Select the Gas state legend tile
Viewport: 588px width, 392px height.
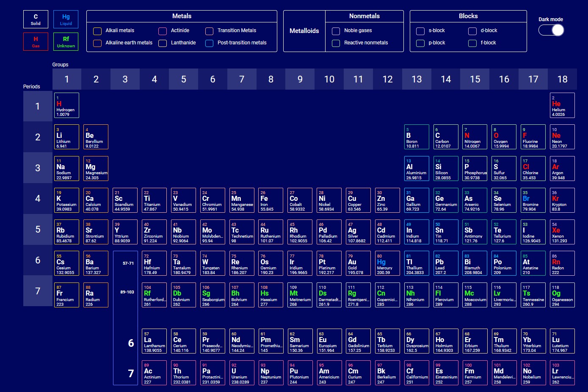pos(36,42)
